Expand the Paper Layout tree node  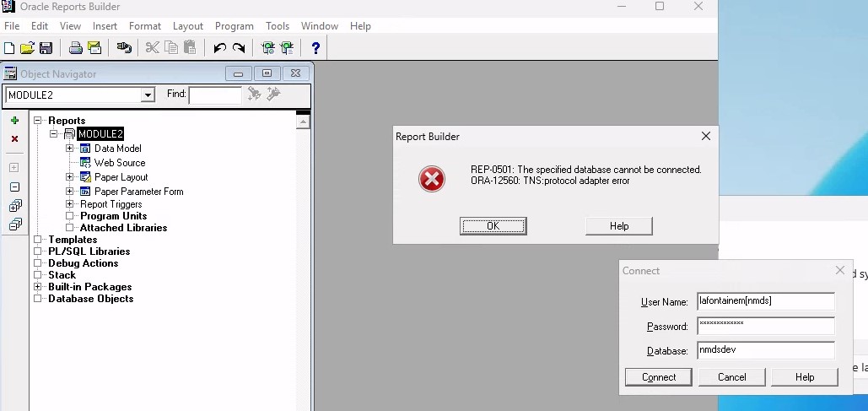(x=70, y=177)
